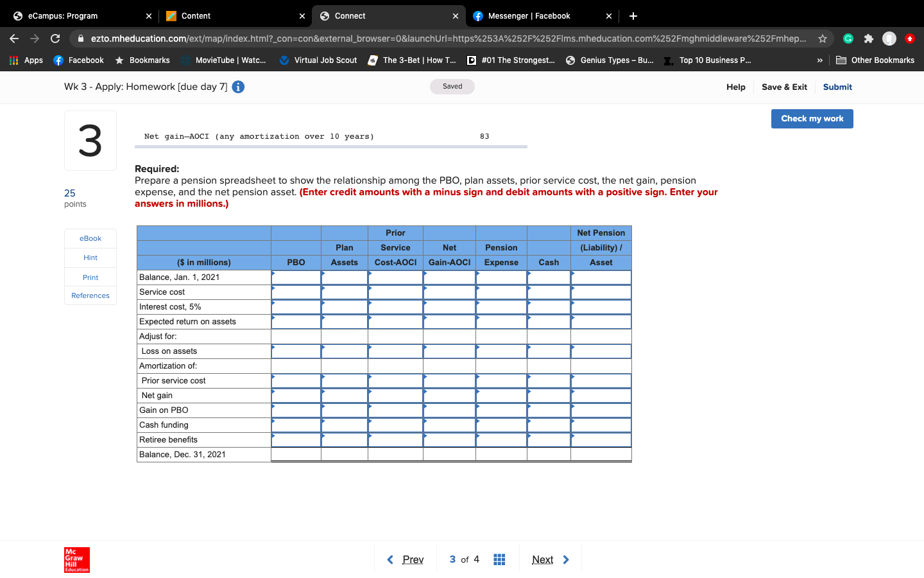
Task: Open the Help link
Action: pyautogui.click(x=736, y=87)
